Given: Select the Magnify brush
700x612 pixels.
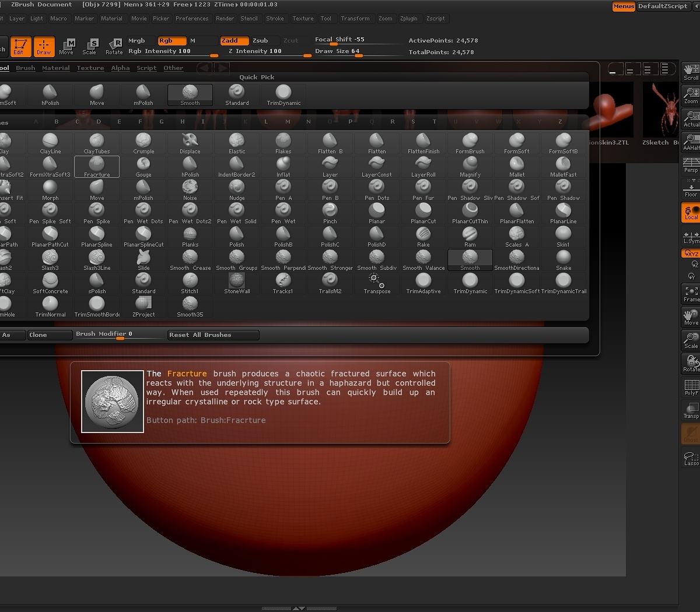Looking at the screenshot, I should pyautogui.click(x=470, y=167).
